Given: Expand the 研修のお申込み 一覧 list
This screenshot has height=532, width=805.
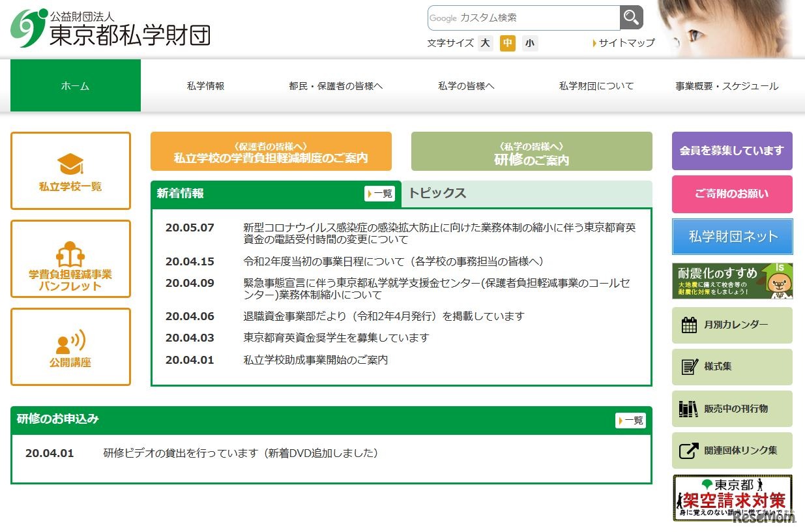Looking at the screenshot, I should 630,421.
